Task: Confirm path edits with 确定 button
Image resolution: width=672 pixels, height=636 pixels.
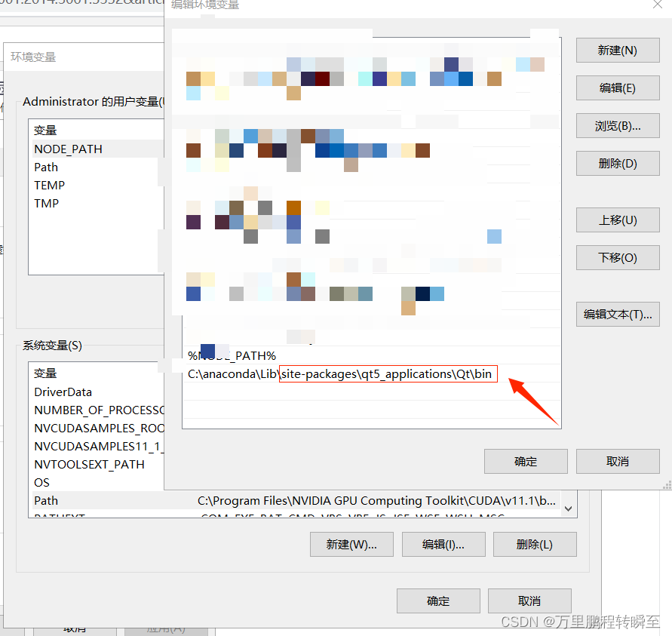Action: point(526,461)
